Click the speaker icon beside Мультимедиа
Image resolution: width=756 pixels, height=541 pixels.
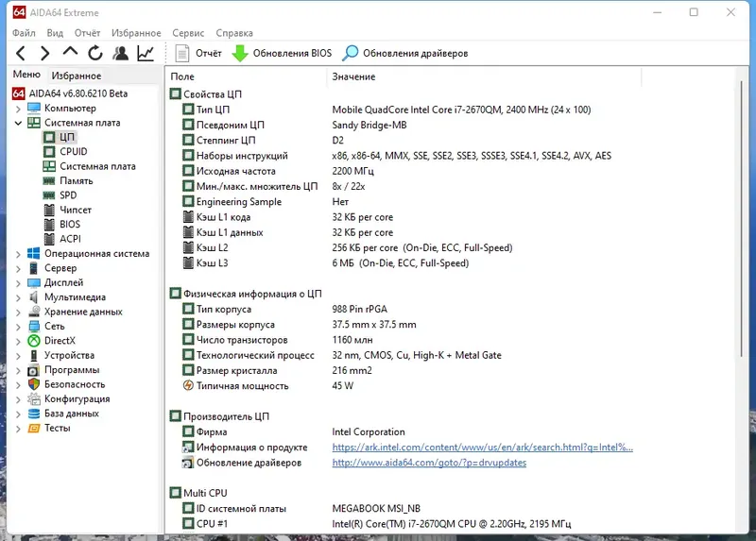34,297
